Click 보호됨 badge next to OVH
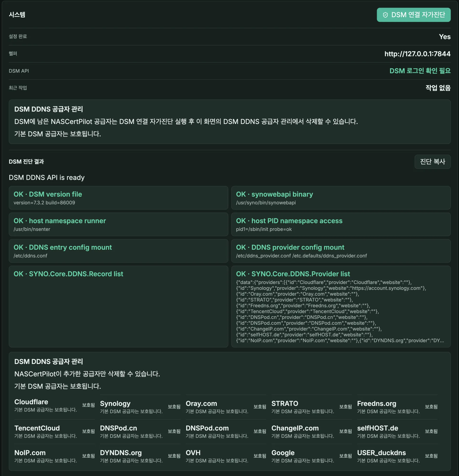The image size is (459, 476). click(260, 456)
